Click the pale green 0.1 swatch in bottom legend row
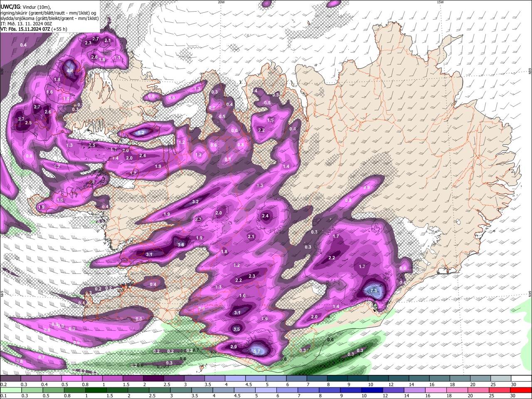 [11, 390]
